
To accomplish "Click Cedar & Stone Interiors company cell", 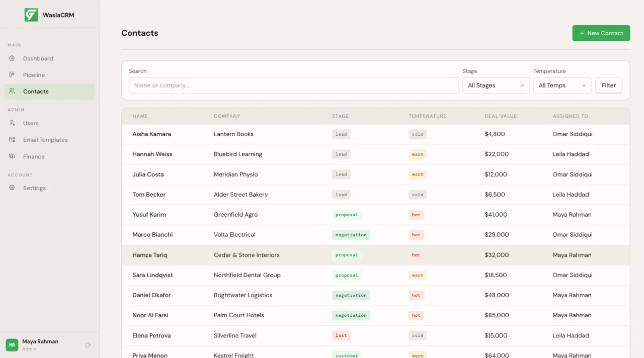I will (x=247, y=255).
